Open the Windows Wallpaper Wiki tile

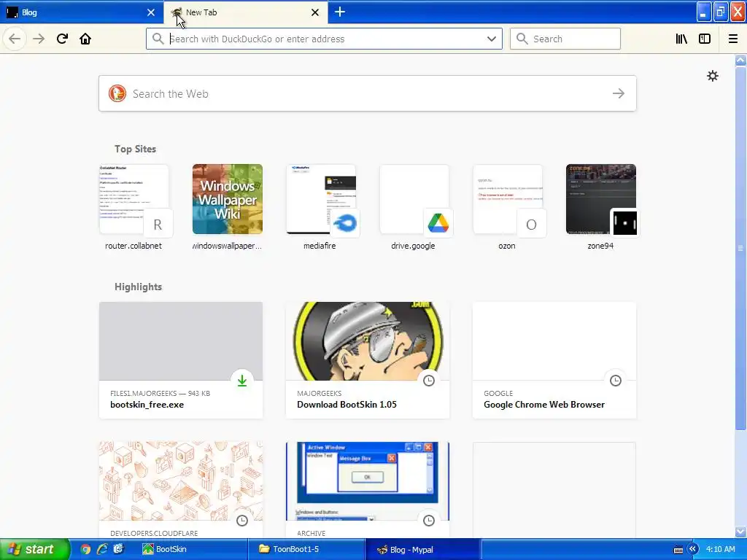[x=228, y=207]
